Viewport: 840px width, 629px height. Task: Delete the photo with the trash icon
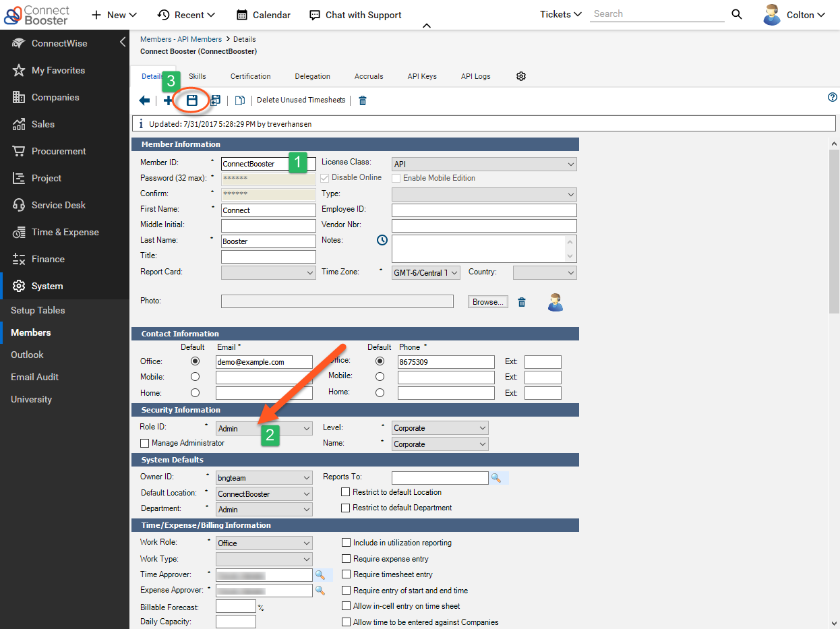click(x=521, y=302)
